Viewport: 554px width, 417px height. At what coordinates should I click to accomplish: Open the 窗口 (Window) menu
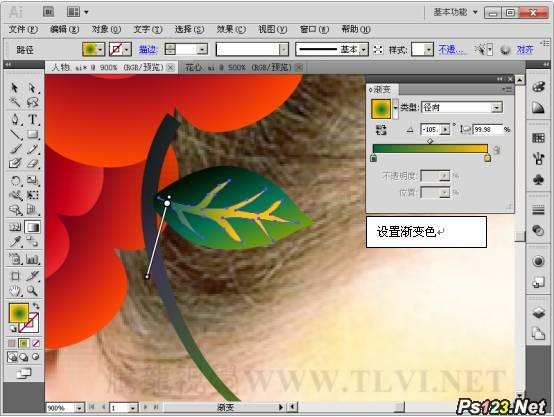pos(314,29)
